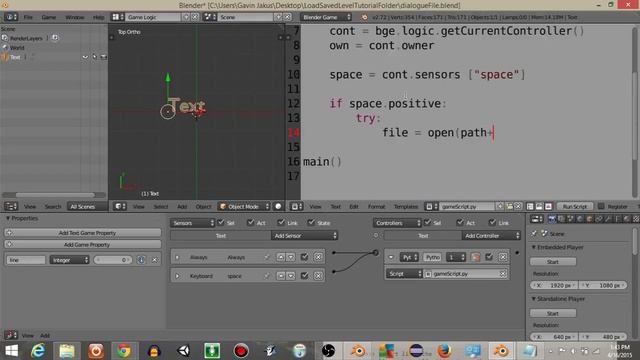Screen dimensions: 640x360
Task: Click the Run Script button
Action: coord(574,207)
